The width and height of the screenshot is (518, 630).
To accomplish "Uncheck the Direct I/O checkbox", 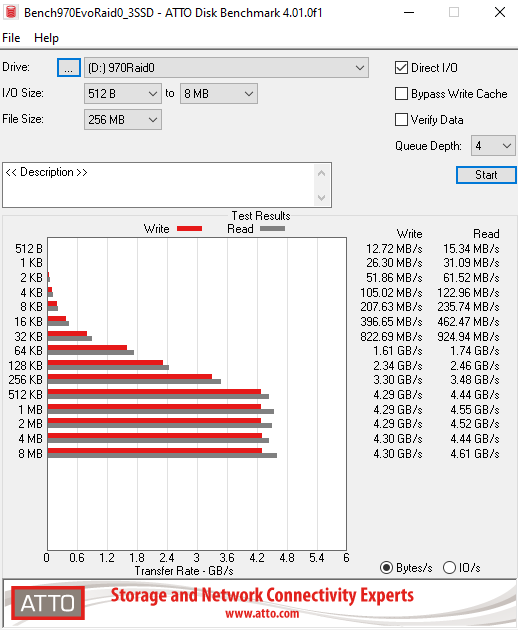I will tap(401, 68).
